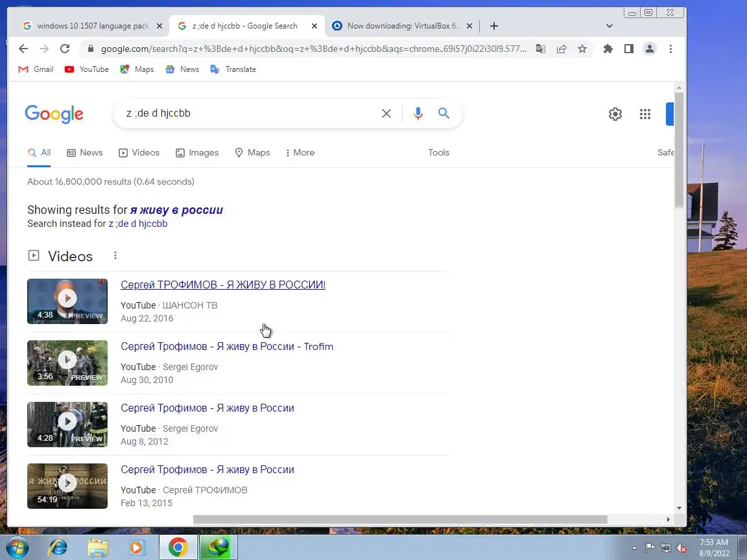Viewport: 747px width, 560px height.
Task: Show hidden system tray icons
Action: coord(634,548)
